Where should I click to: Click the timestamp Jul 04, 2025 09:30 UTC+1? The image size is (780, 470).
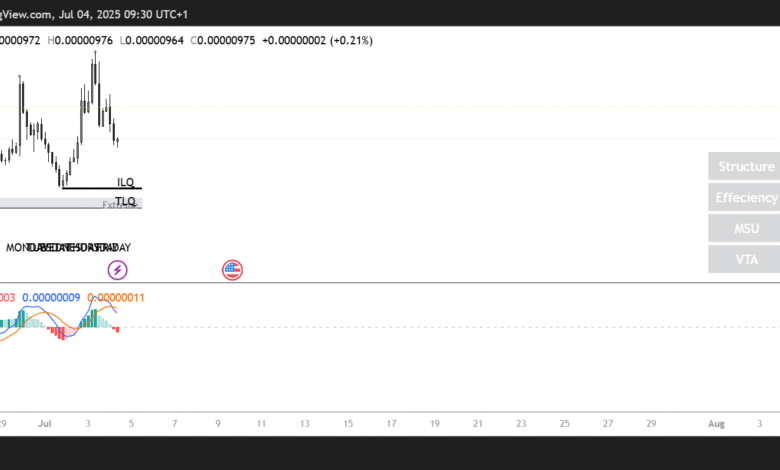point(123,14)
